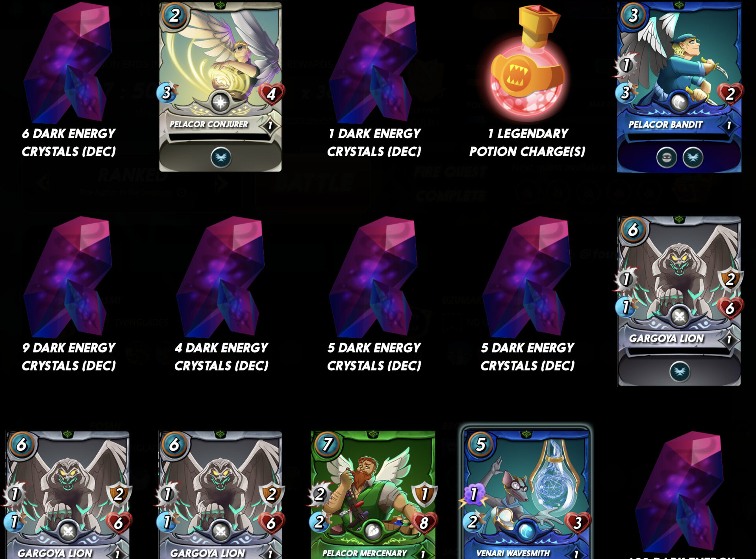Click the flying ability icon on the right Gargoya Lion
Screen dimensions: 756x559
pyautogui.click(x=680, y=371)
